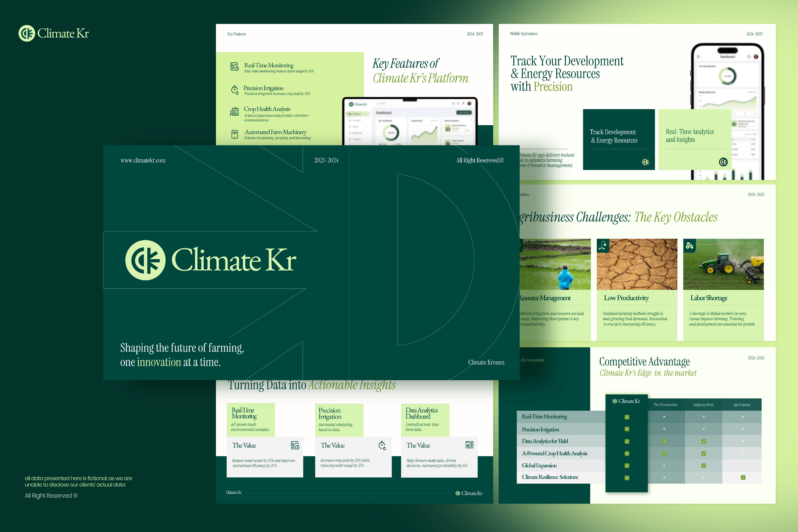
Task: Click the Climate Kr logo in top-left corner
Action: [x=54, y=33]
